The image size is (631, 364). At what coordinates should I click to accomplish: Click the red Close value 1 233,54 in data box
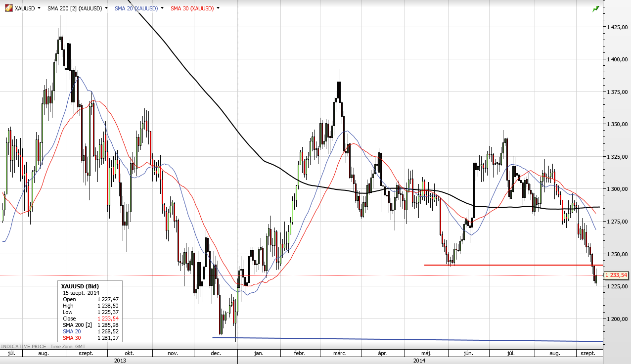(107, 318)
